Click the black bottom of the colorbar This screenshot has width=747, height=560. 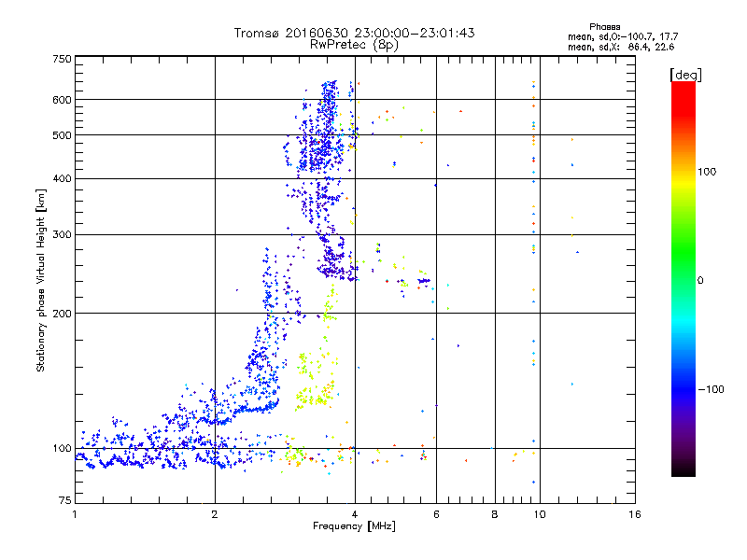[x=684, y=471]
